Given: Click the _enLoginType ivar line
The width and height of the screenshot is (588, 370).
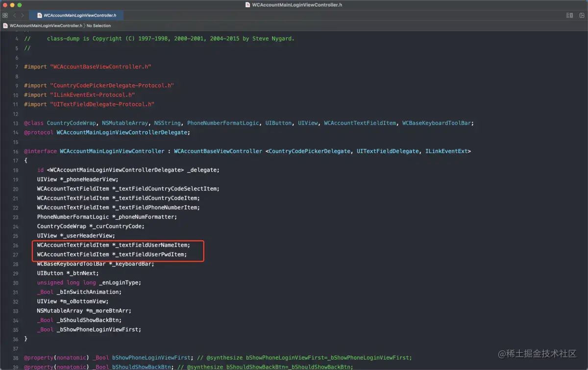Looking at the screenshot, I should click(89, 283).
